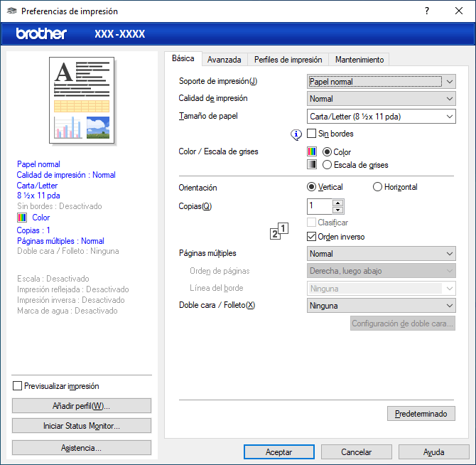Switch to the Avanzada tab
This screenshot has width=476, height=465.
(x=224, y=60)
